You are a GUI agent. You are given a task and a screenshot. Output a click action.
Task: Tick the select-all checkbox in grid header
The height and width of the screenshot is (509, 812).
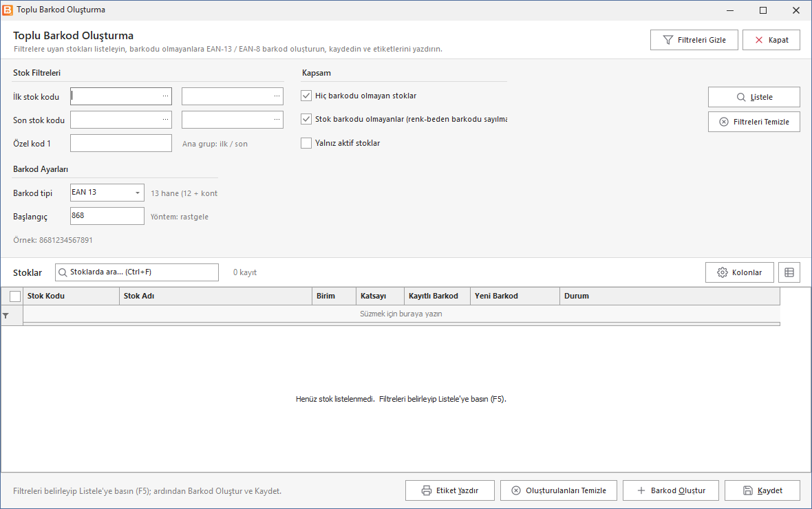coord(15,296)
